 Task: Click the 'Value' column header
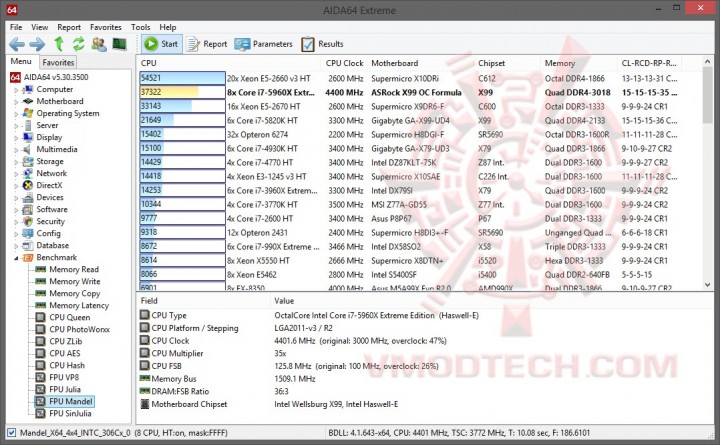click(284, 301)
